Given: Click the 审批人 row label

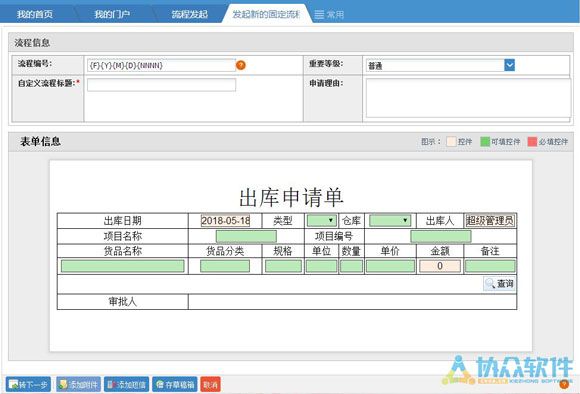Looking at the screenshot, I should point(122,302).
